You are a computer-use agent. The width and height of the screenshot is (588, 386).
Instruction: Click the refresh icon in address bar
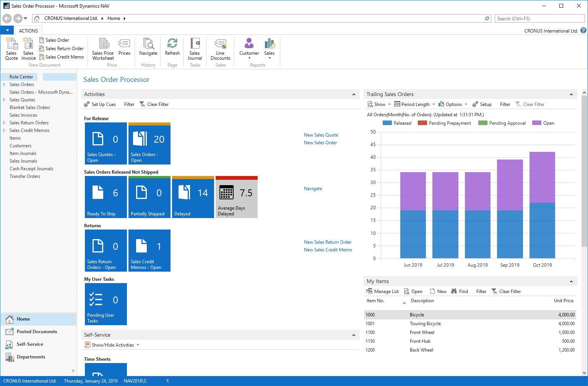click(x=487, y=18)
